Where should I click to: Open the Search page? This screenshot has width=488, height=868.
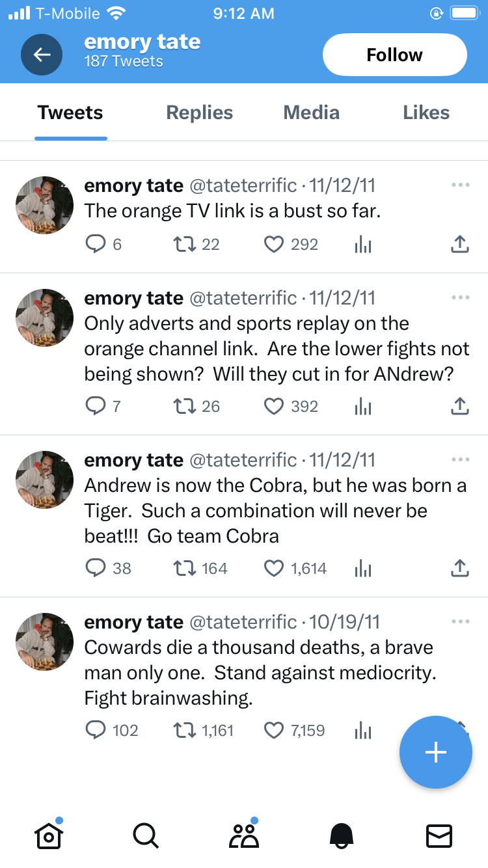145,835
